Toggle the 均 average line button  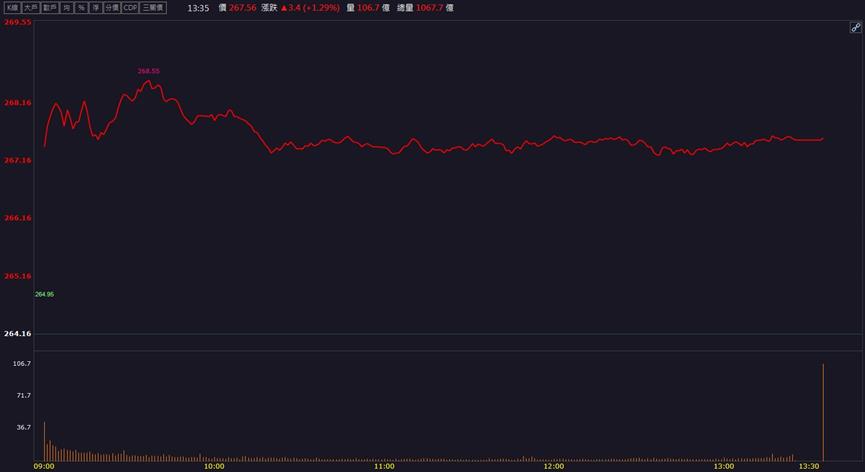pos(67,8)
